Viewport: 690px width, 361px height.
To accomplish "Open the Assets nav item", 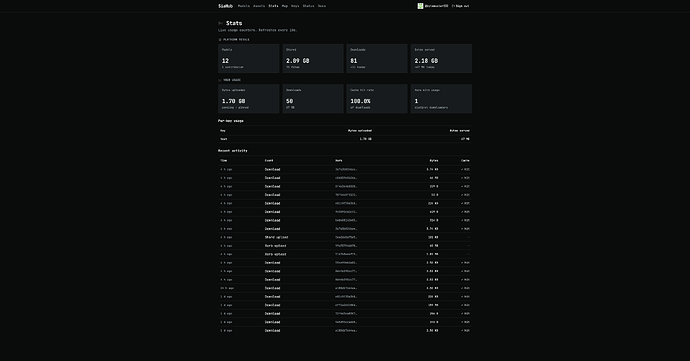I will (x=259, y=6).
